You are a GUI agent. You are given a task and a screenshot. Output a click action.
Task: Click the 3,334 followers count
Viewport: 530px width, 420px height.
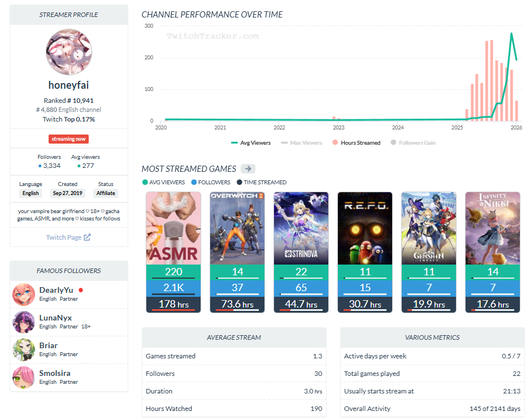[52, 166]
